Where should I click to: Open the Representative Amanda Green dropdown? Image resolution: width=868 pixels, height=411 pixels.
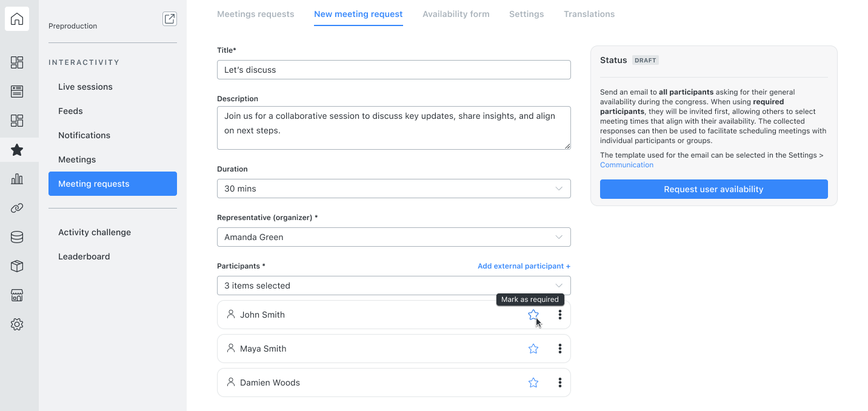click(x=394, y=237)
